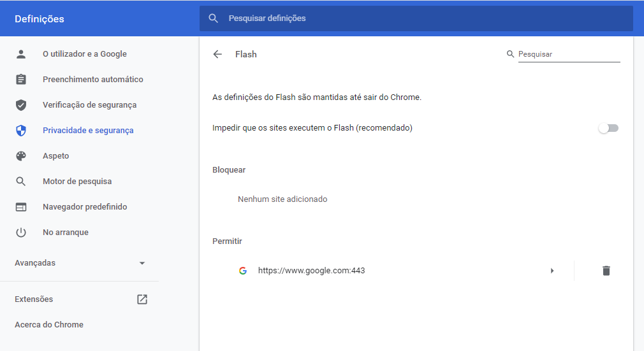Expand details for https://www.google.com:443

[552, 271]
